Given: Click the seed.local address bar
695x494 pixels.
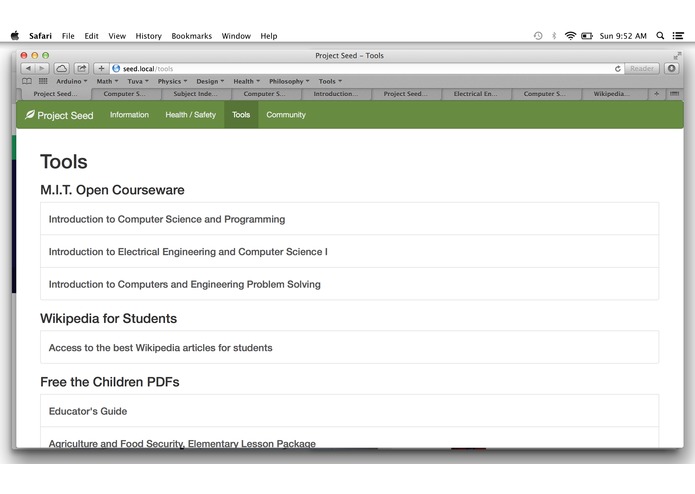Looking at the screenshot, I should pos(367,69).
